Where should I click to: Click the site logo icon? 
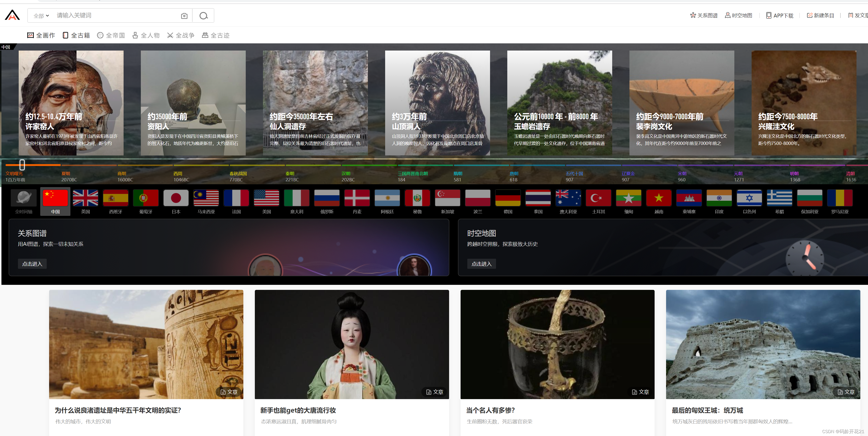click(12, 15)
